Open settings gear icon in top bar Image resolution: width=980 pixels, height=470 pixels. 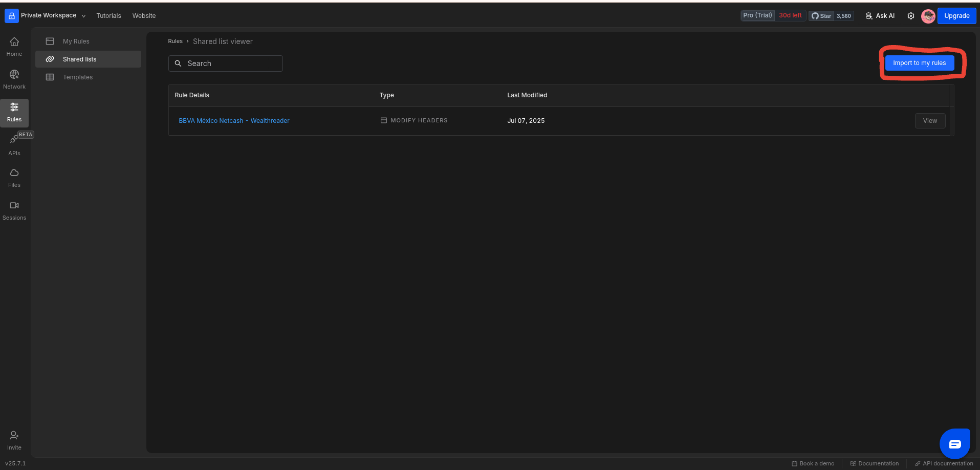pos(911,16)
